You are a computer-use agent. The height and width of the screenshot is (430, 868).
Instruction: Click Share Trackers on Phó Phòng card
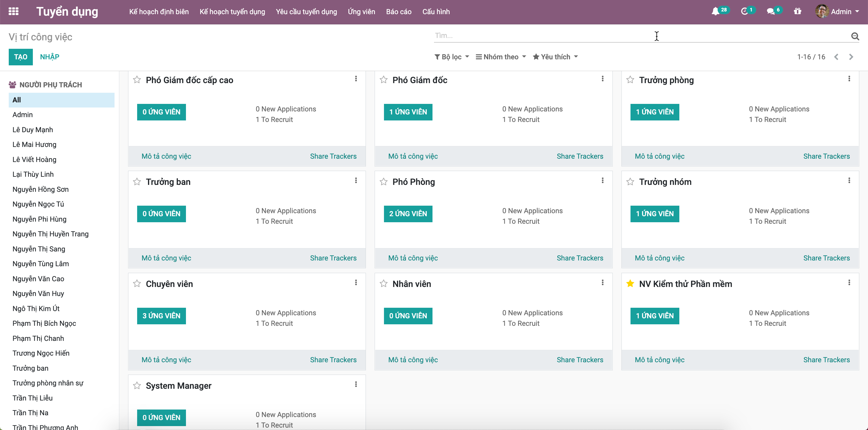tap(580, 258)
